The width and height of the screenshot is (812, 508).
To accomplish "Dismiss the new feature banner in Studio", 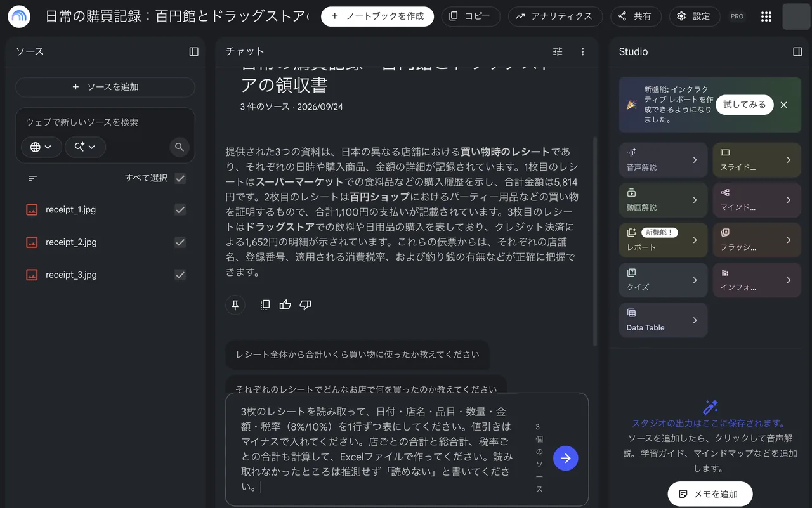I will click(x=784, y=105).
